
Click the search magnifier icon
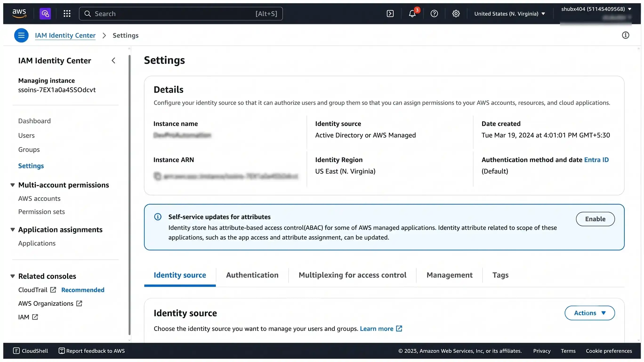tap(88, 13)
